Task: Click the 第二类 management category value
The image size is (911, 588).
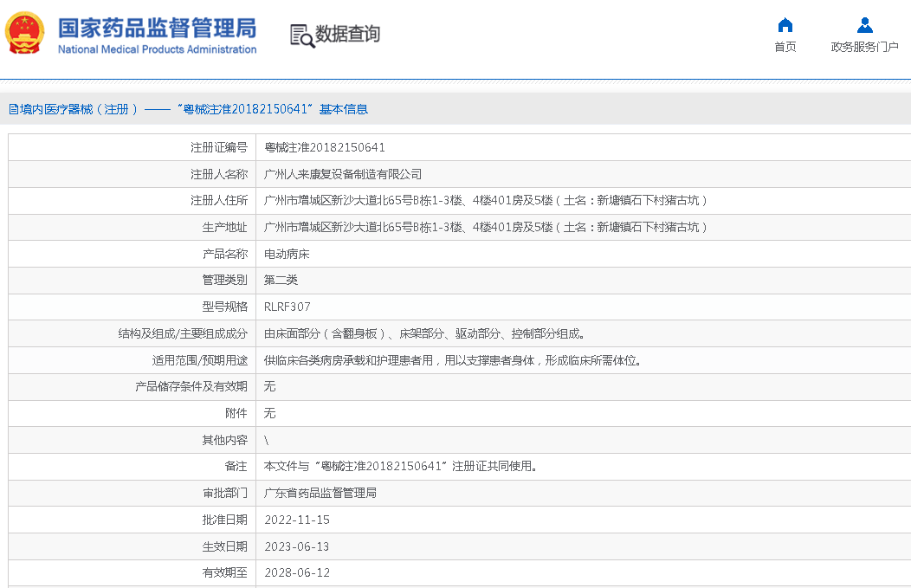Action: coord(281,280)
